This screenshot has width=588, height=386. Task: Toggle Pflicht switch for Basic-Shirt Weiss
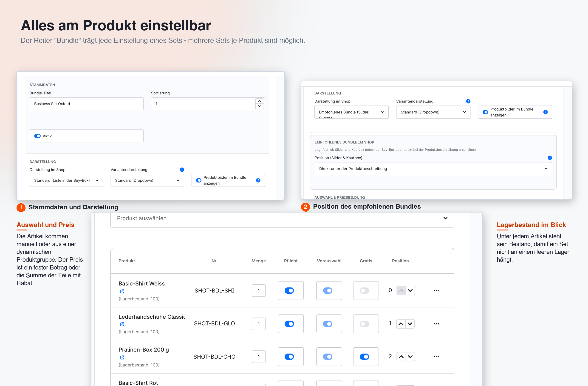pyautogui.click(x=289, y=290)
